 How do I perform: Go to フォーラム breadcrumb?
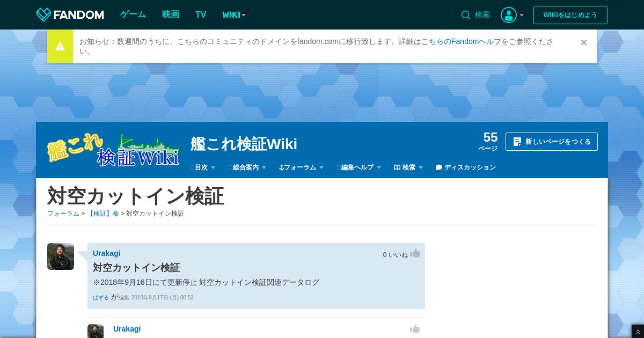[x=63, y=214]
